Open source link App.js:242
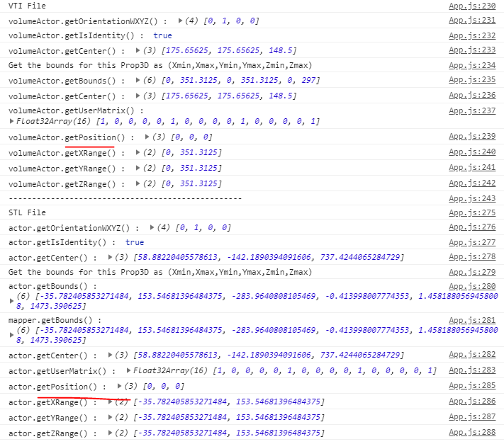This screenshot has width=504, height=444. (x=472, y=183)
